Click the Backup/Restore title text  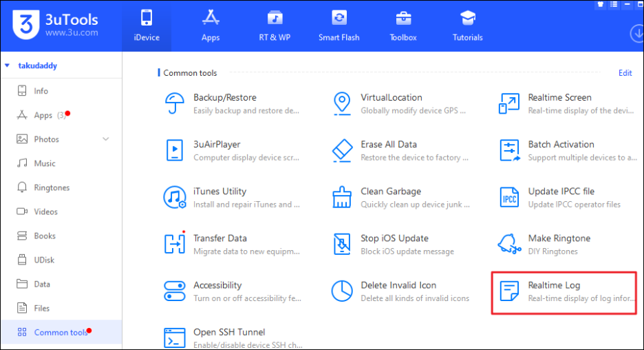[225, 97]
